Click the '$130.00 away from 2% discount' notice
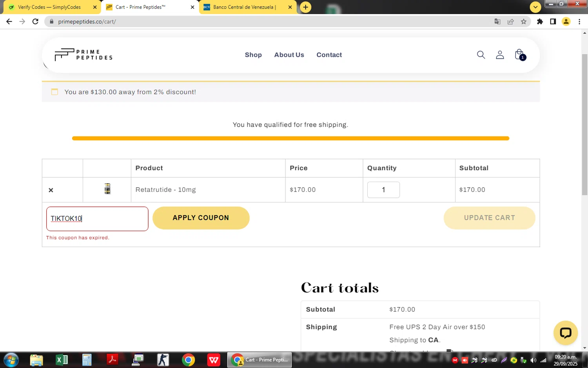 point(130,92)
